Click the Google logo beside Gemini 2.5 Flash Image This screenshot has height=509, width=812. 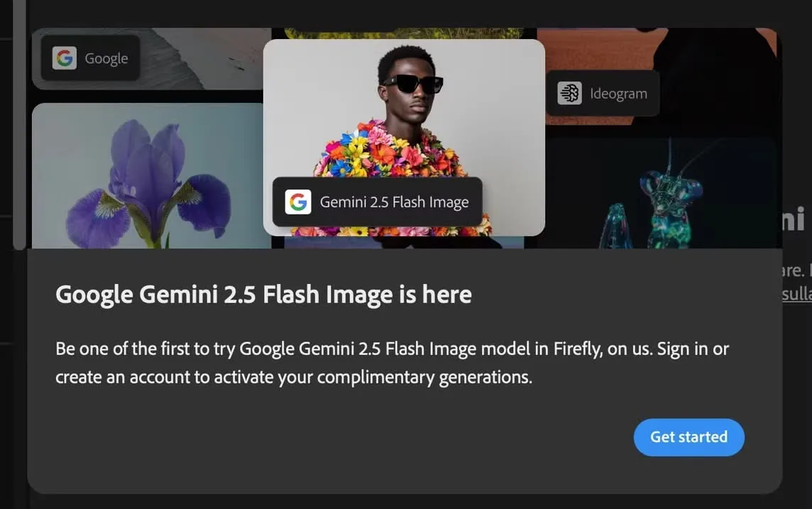click(298, 202)
